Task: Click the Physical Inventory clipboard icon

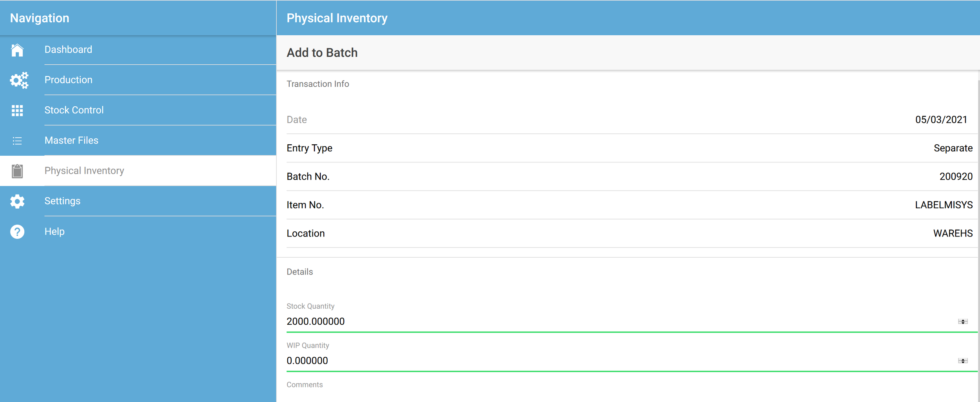Action: [17, 171]
